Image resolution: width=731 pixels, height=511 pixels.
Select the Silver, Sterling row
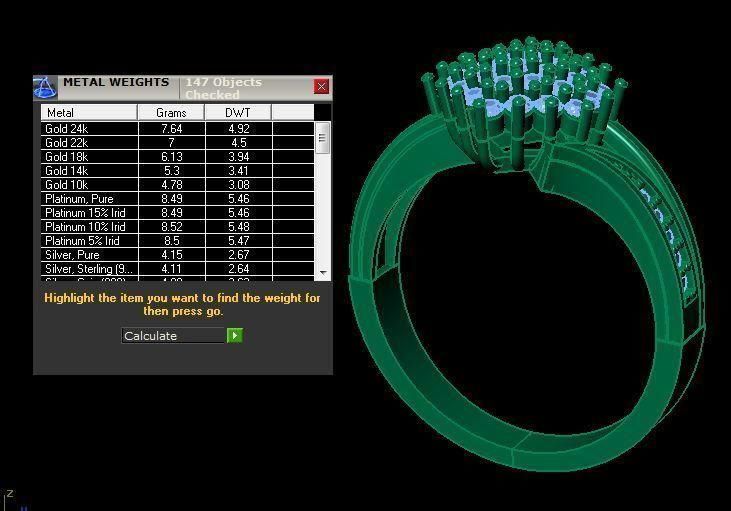pos(177,269)
